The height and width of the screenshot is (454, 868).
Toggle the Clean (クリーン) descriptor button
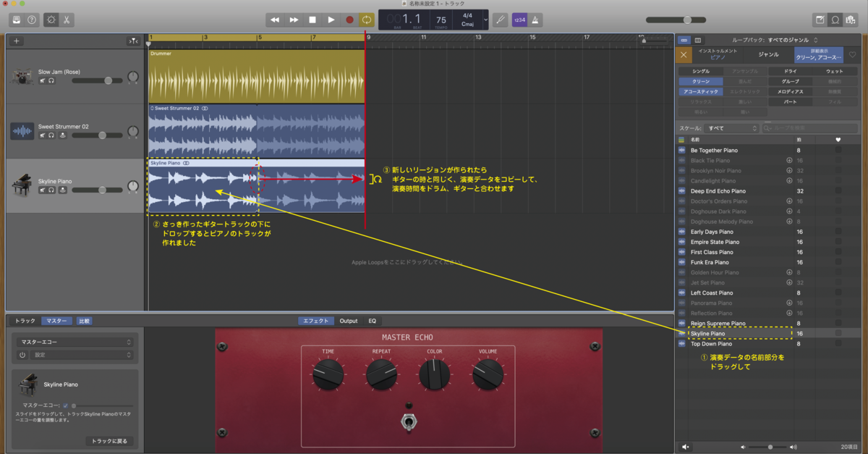pyautogui.click(x=701, y=82)
